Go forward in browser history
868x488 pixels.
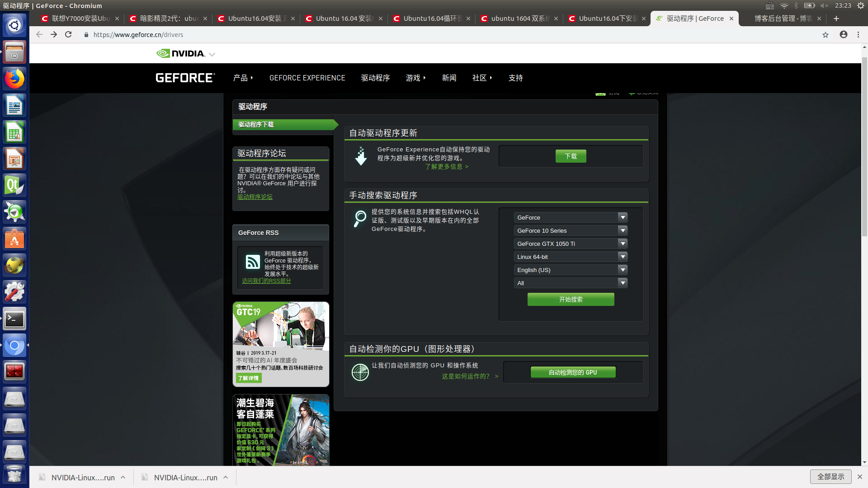54,34
